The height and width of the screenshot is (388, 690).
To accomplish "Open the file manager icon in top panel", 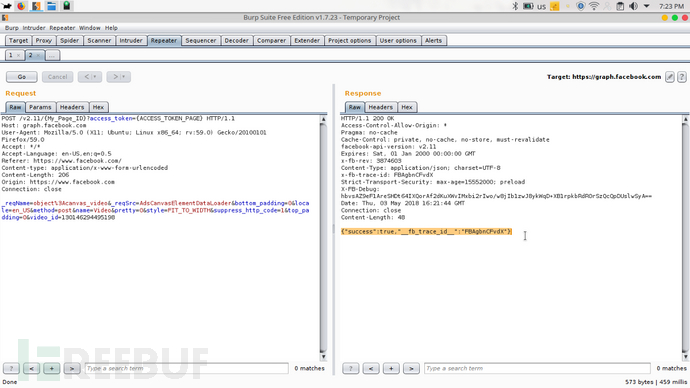I will pyautogui.click(x=51, y=6).
